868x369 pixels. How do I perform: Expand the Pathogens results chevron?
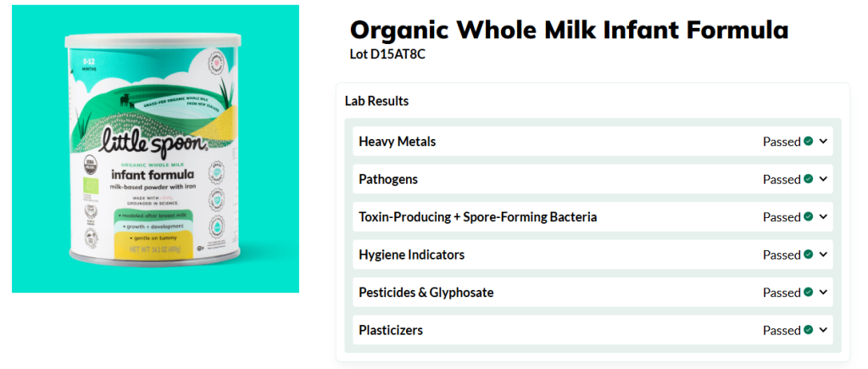click(823, 179)
